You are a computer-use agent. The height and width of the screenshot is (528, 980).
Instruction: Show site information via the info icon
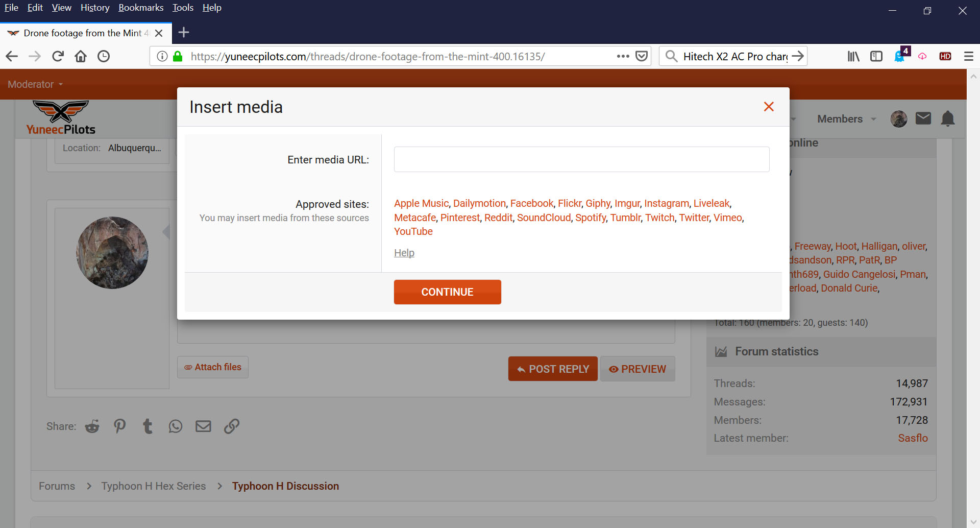(x=162, y=56)
